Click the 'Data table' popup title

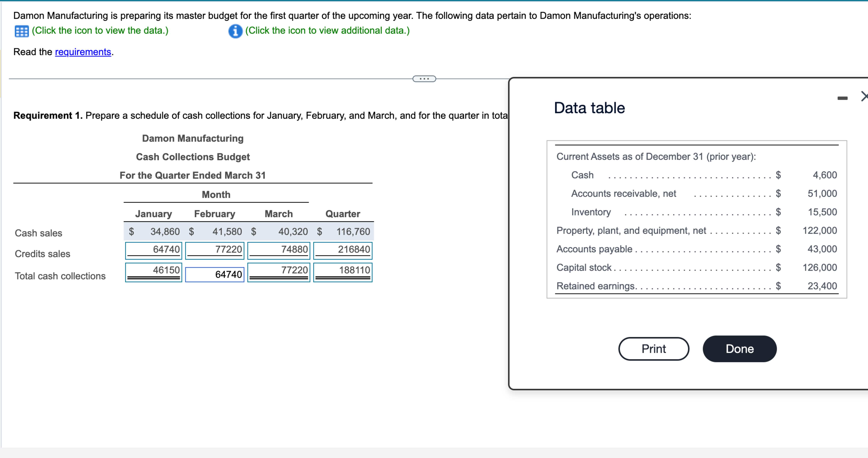[589, 108]
